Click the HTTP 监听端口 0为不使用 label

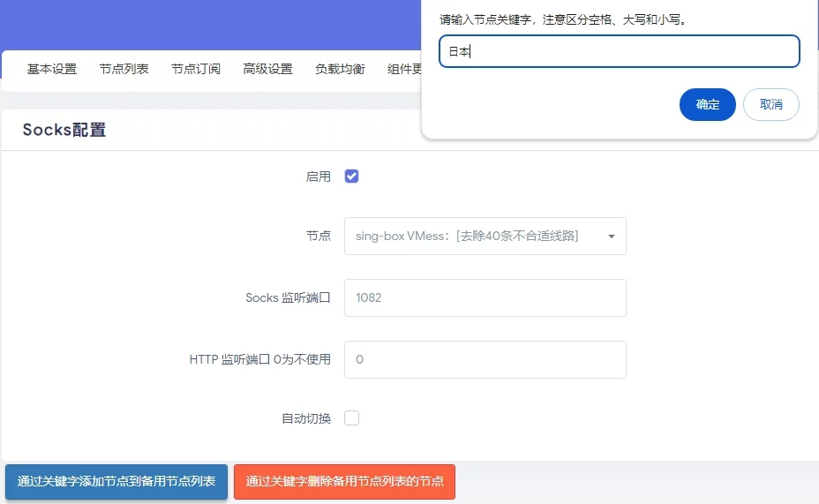click(x=260, y=359)
